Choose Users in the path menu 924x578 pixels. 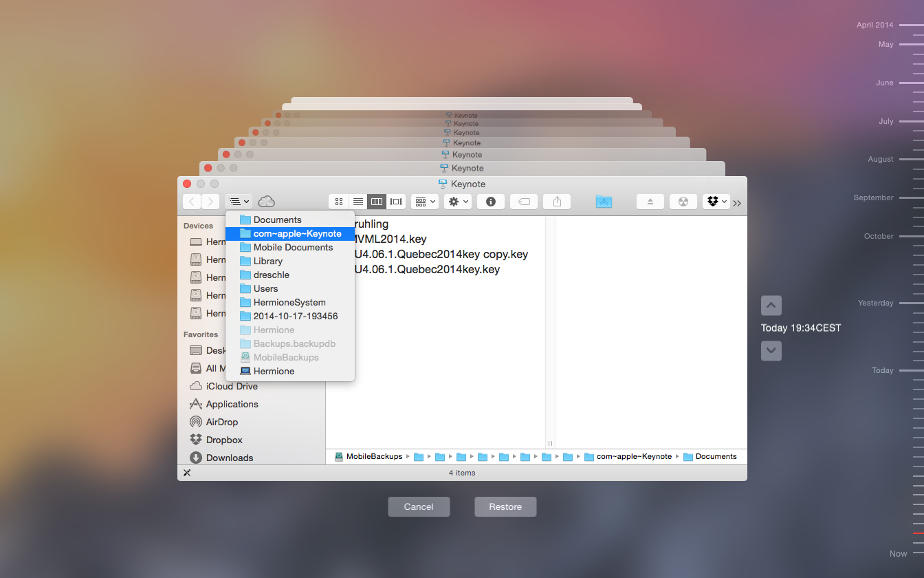tap(290, 288)
